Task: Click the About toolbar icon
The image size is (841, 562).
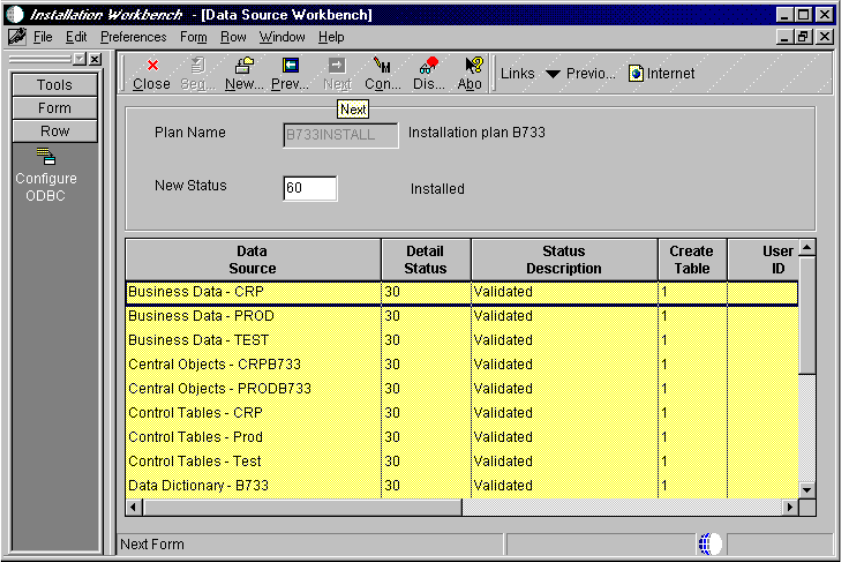Action: [x=472, y=66]
